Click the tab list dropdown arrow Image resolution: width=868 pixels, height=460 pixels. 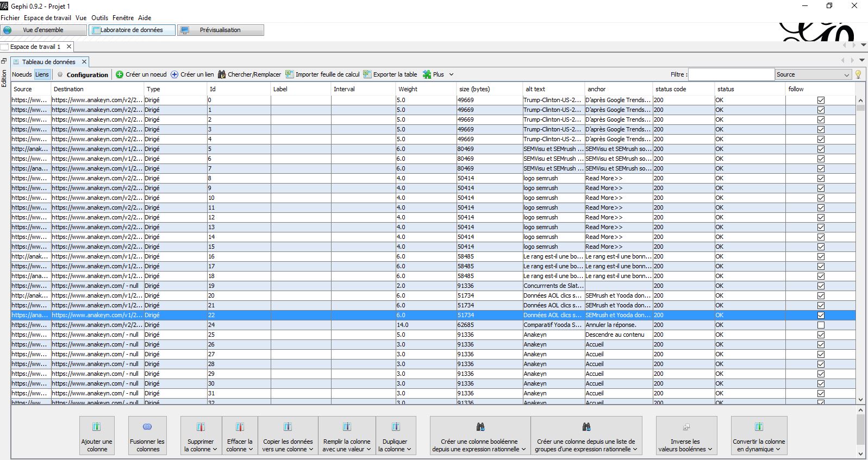coord(862,60)
